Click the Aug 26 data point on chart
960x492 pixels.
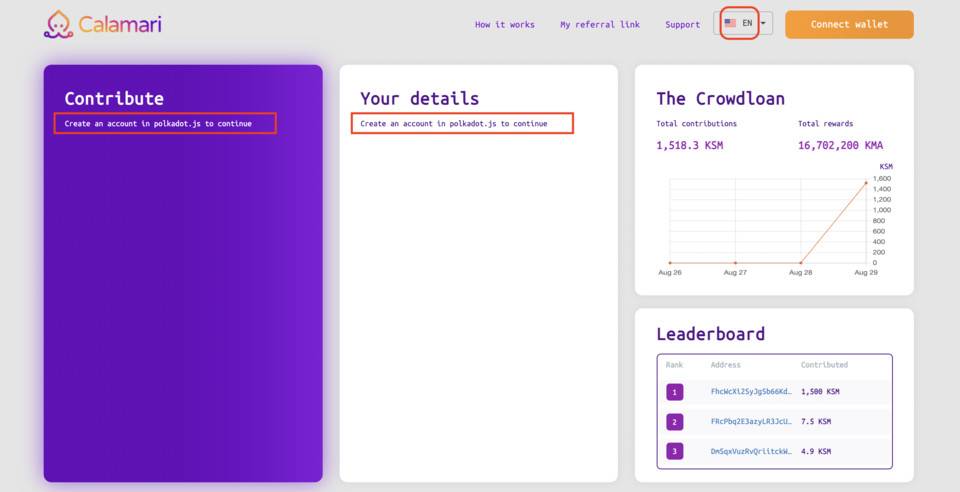(x=670, y=263)
